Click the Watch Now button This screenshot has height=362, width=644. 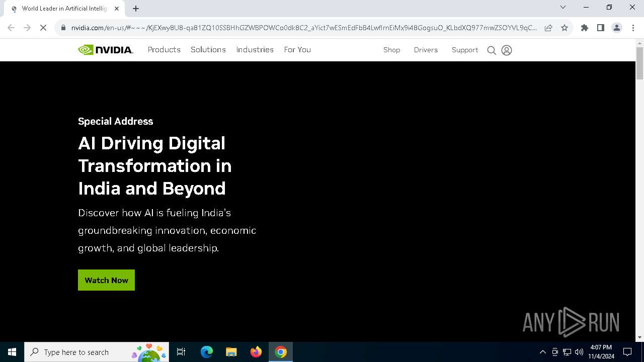click(106, 280)
